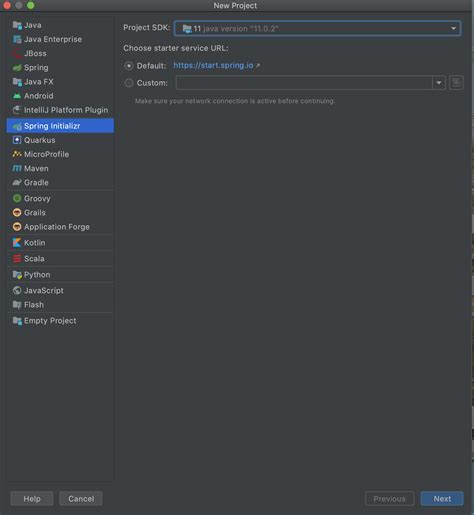
Task: Select the Custom starter URL radio button
Action: 129,83
